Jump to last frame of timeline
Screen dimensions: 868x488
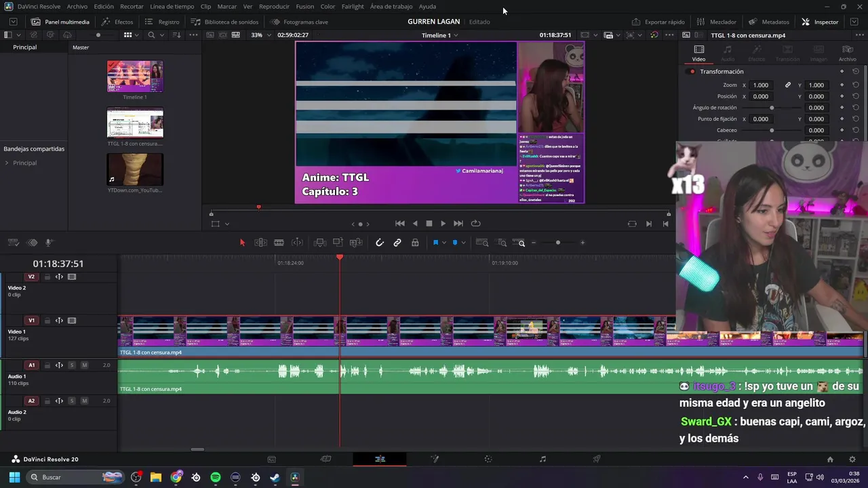click(458, 224)
